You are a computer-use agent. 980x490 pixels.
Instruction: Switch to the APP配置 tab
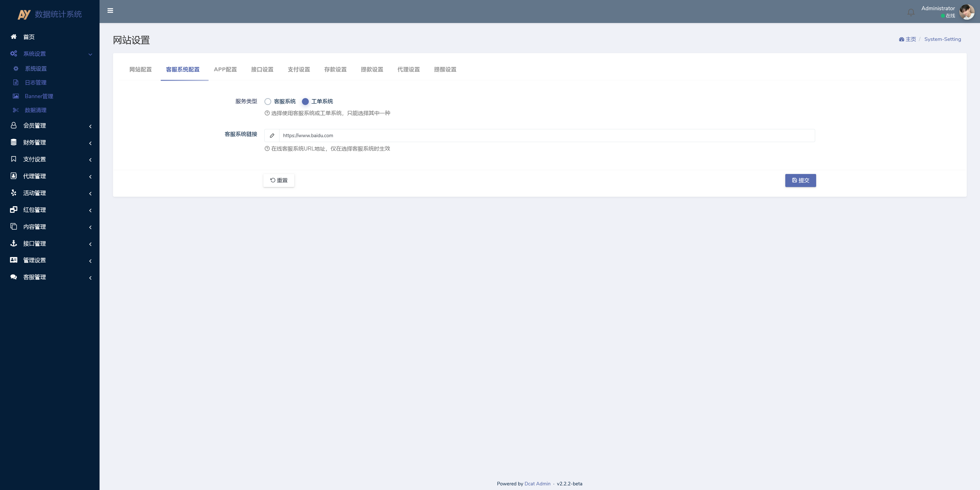pyautogui.click(x=225, y=69)
